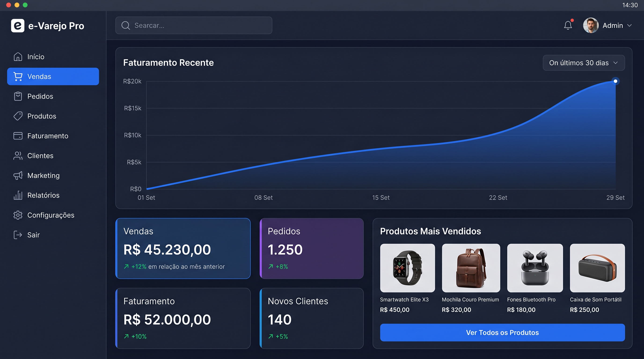The width and height of the screenshot is (644, 359).
Task: Click the e-Varejo Pro logo icon
Action: coord(18,25)
